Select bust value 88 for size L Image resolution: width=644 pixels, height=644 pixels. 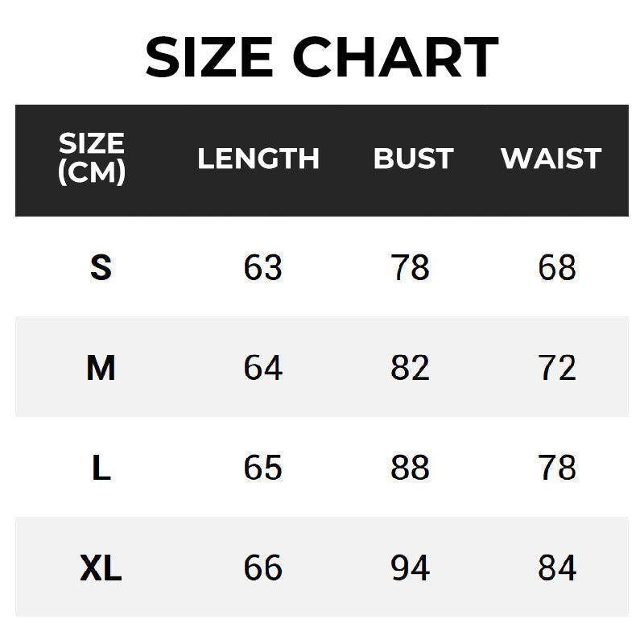pyautogui.click(x=411, y=468)
